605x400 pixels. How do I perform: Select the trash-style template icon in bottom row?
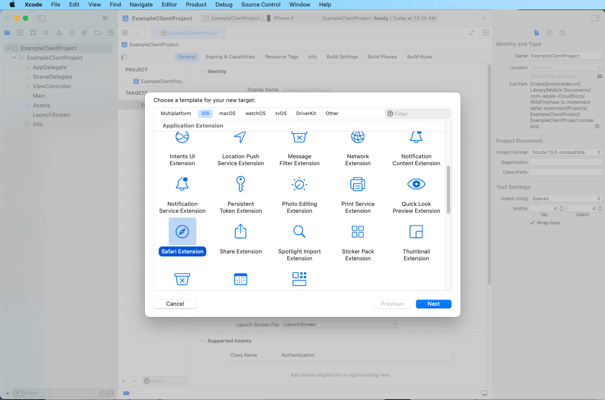click(x=182, y=279)
